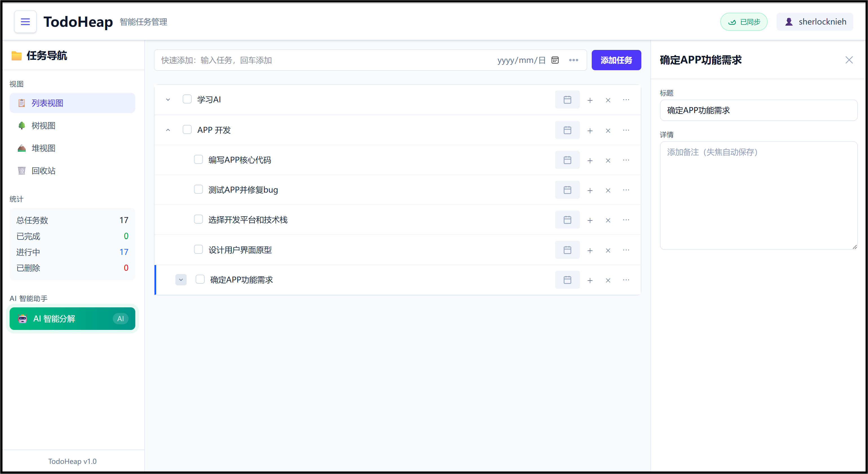Delete the 测试APP并修复bug task

(608, 190)
